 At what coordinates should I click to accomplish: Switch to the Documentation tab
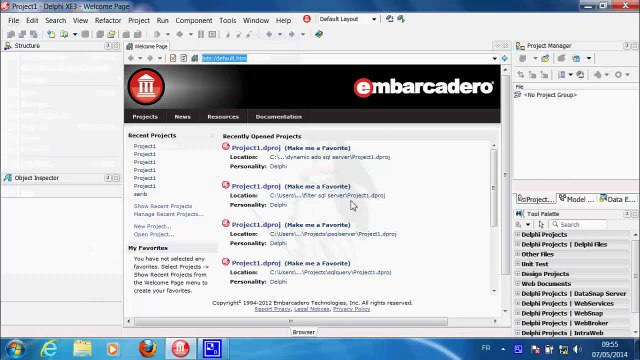click(279, 117)
